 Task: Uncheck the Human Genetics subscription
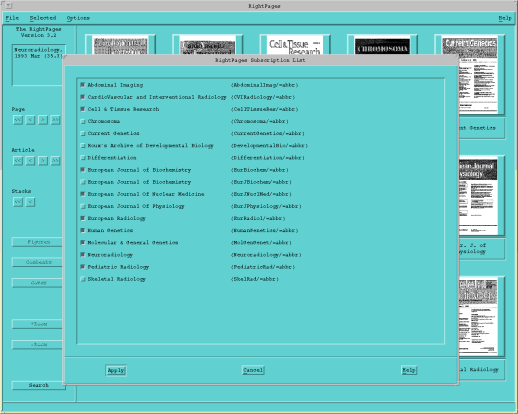(x=83, y=230)
